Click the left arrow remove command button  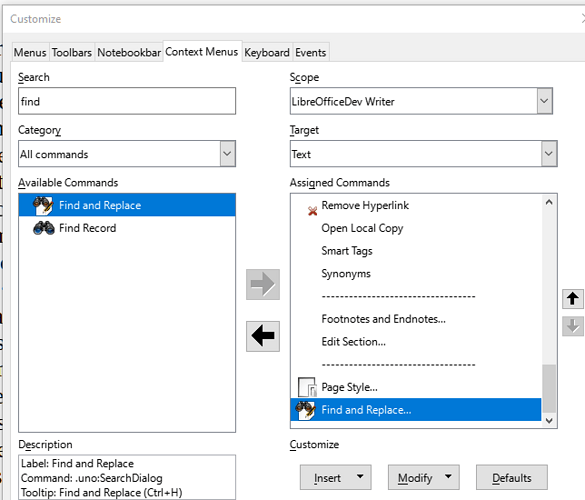[263, 336]
